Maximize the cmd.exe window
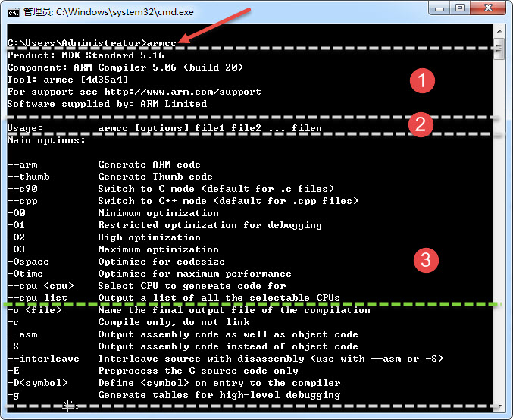The image size is (513, 420). click(460, 8)
